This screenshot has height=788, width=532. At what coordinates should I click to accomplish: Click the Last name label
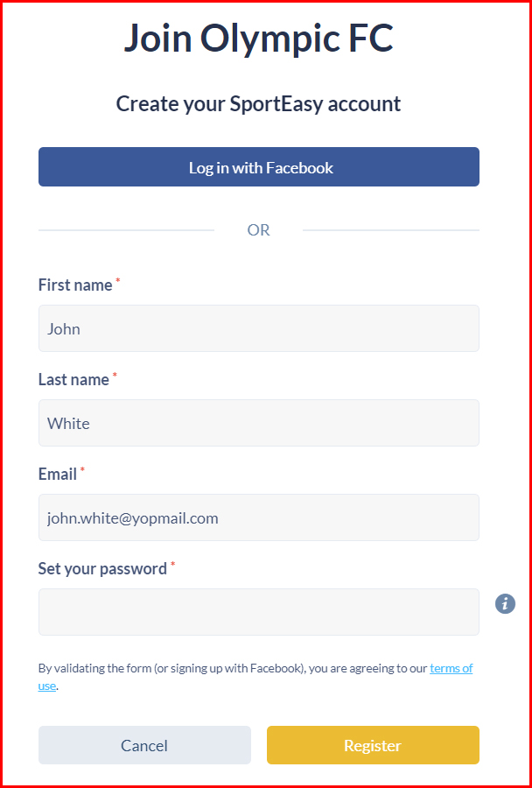click(73, 380)
